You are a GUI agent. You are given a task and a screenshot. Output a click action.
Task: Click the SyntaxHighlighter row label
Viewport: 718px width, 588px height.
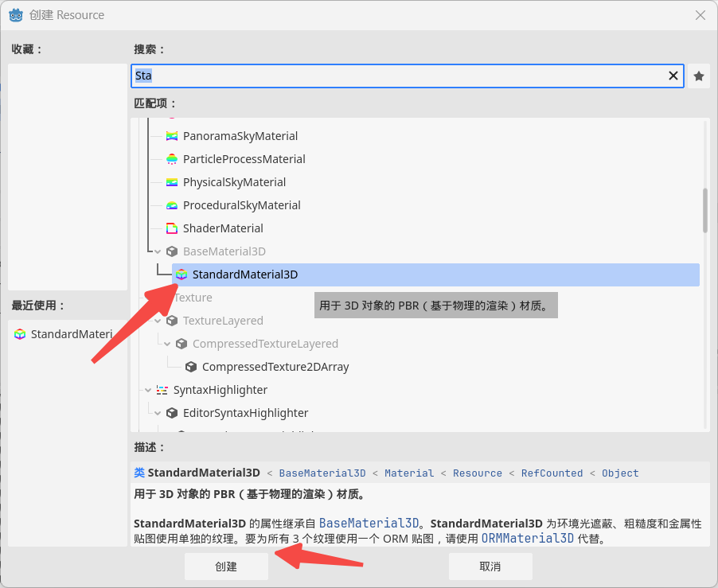[x=220, y=390]
